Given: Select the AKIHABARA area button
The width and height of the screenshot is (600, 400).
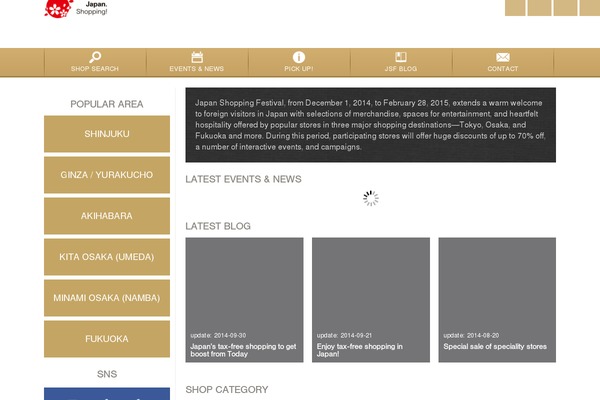Looking at the screenshot, I should click(x=107, y=216).
